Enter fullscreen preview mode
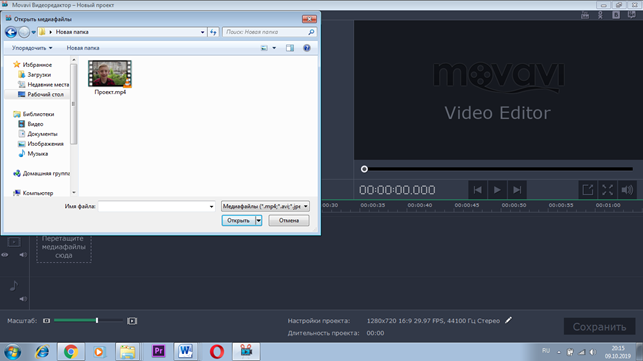Image resolution: width=643 pixels, height=361 pixels. pyautogui.click(x=607, y=190)
